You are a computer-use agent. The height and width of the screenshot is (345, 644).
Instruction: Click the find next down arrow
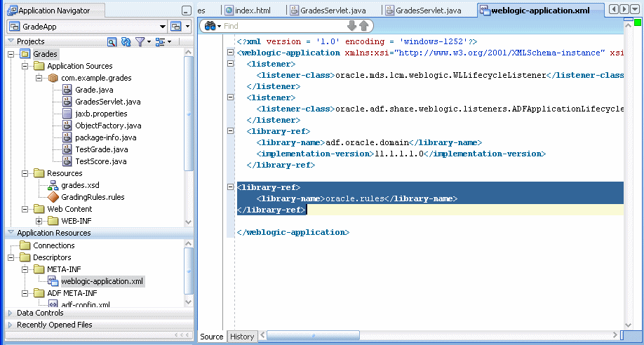point(351,26)
